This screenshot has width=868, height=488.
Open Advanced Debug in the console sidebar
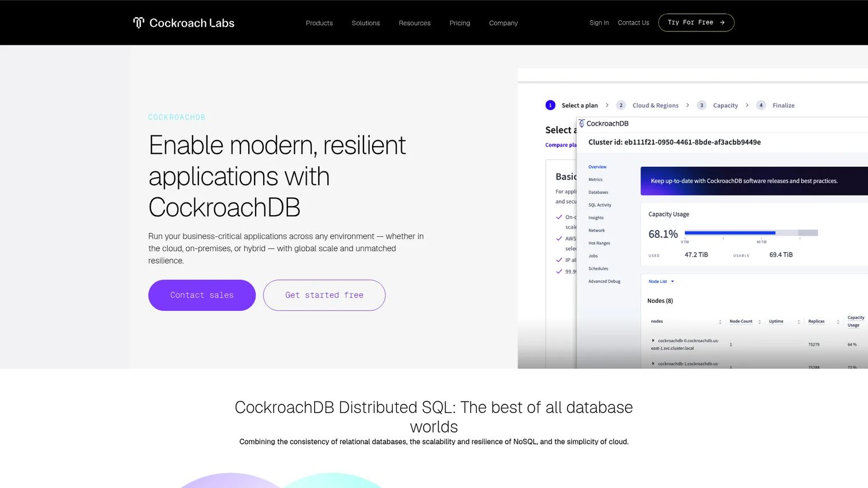tap(604, 282)
